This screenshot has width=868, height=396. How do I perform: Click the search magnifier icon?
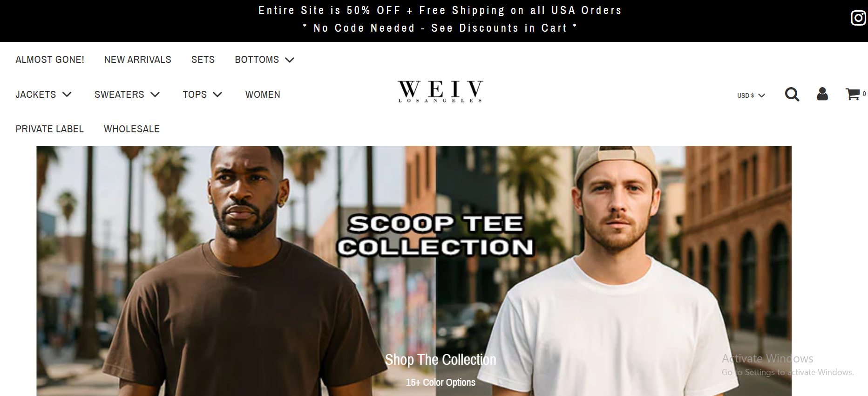tap(792, 94)
